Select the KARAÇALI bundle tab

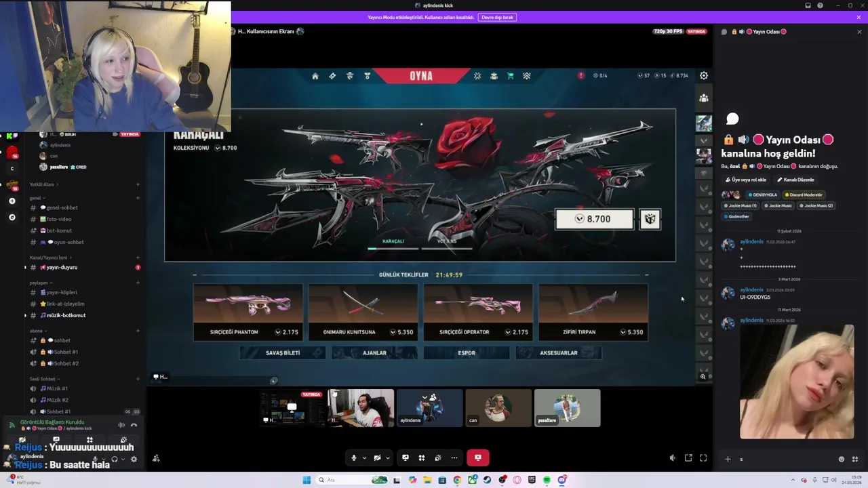click(393, 241)
